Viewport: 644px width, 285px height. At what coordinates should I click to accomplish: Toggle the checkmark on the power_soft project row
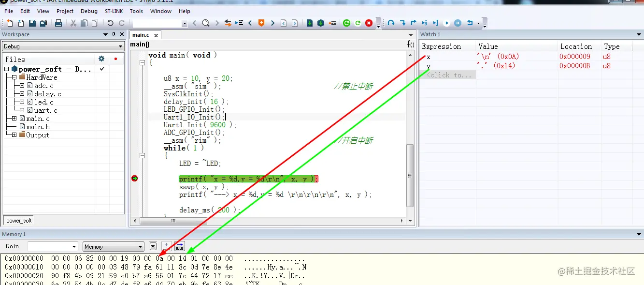pyautogui.click(x=102, y=69)
